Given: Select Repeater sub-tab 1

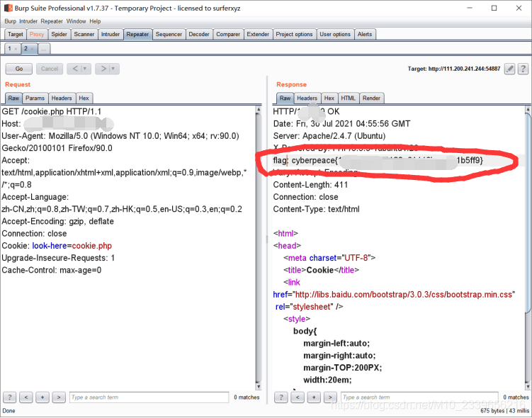Looking at the screenshot, I should coord(9,48).
